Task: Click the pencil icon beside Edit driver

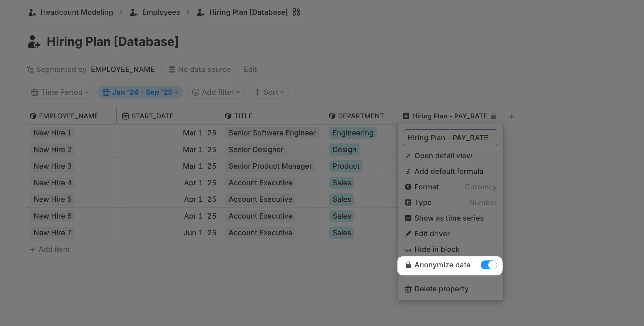Action: tap(408, 234)
